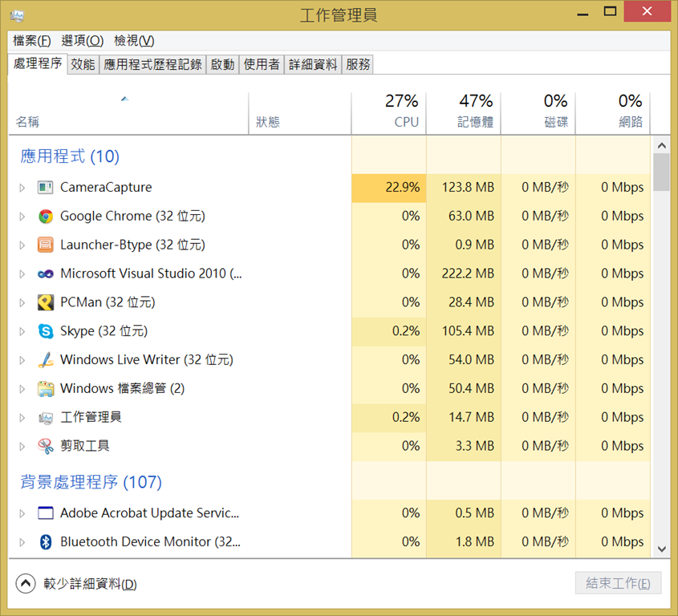The height and width of the screenshot is (616, 678).
Task: Sort by the 磁碟 column header
Action: 538,113
